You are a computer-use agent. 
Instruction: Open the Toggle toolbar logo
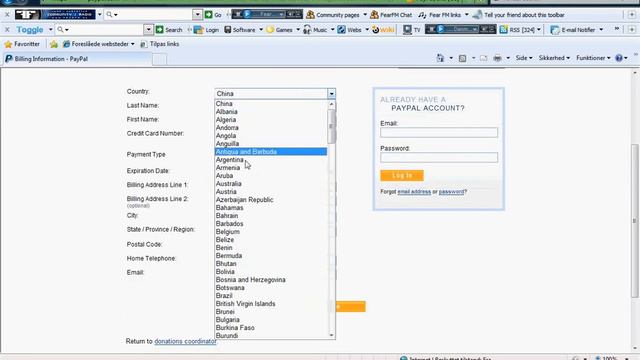[30, 30]
